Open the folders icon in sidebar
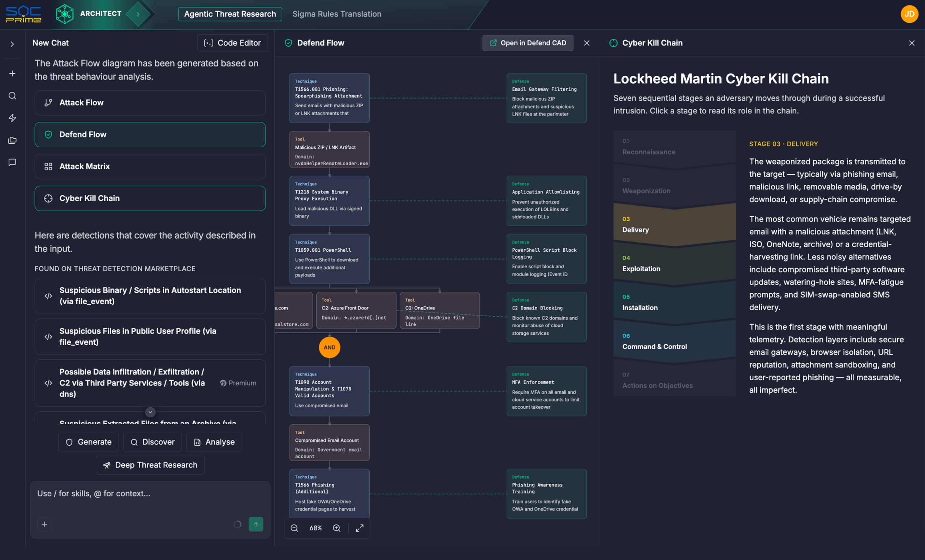925x560 pixels. (x=12, y=140)
